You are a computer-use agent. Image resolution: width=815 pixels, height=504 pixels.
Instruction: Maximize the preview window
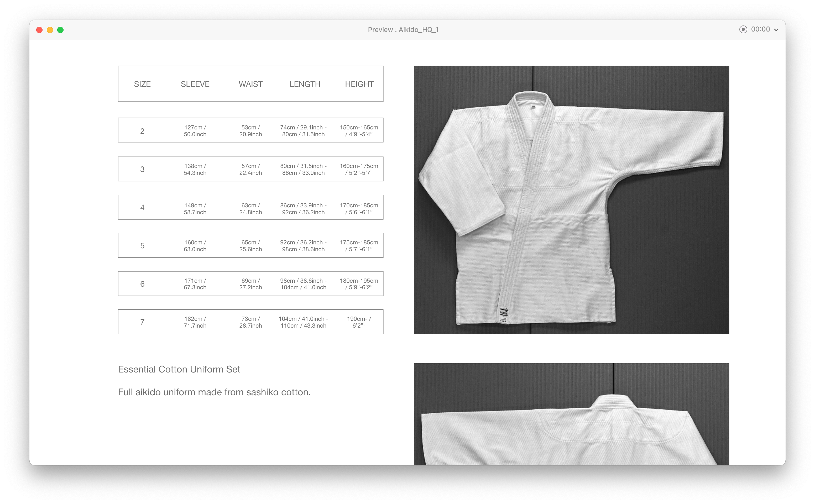[x=60, y=30]
